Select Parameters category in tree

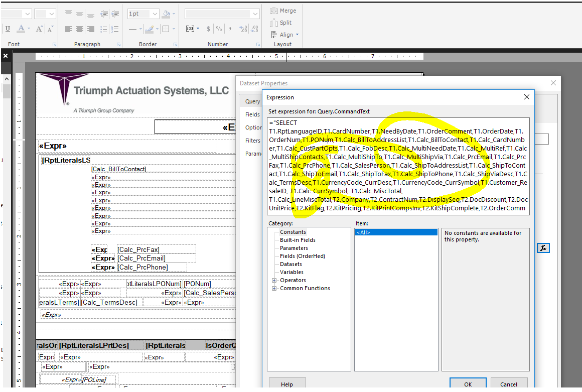[294, 248]
